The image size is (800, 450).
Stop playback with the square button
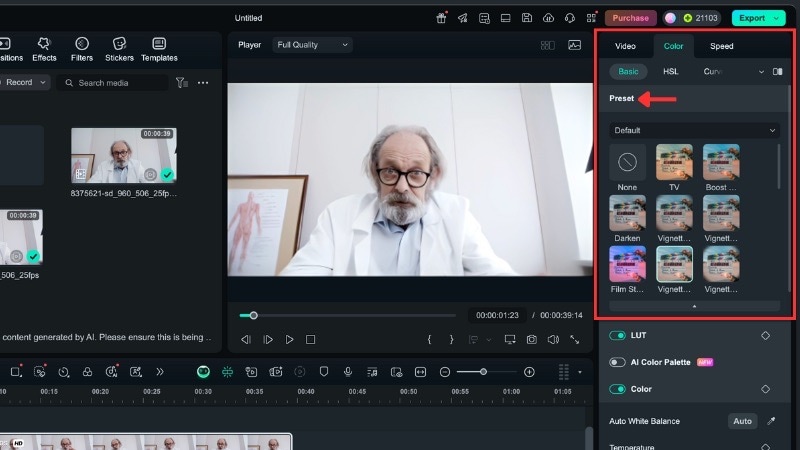(x=310, y=339)
